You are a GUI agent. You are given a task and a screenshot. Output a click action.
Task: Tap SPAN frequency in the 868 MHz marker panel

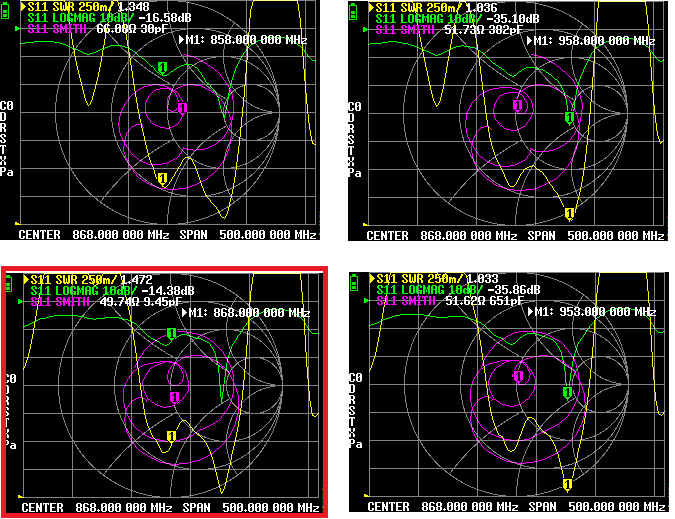[251, 508]
